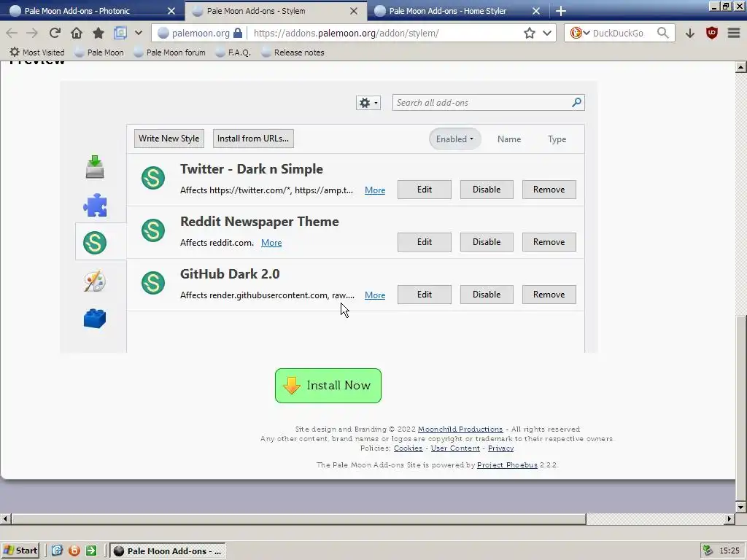Select the User Styles sidebar icon

[95, 242]
